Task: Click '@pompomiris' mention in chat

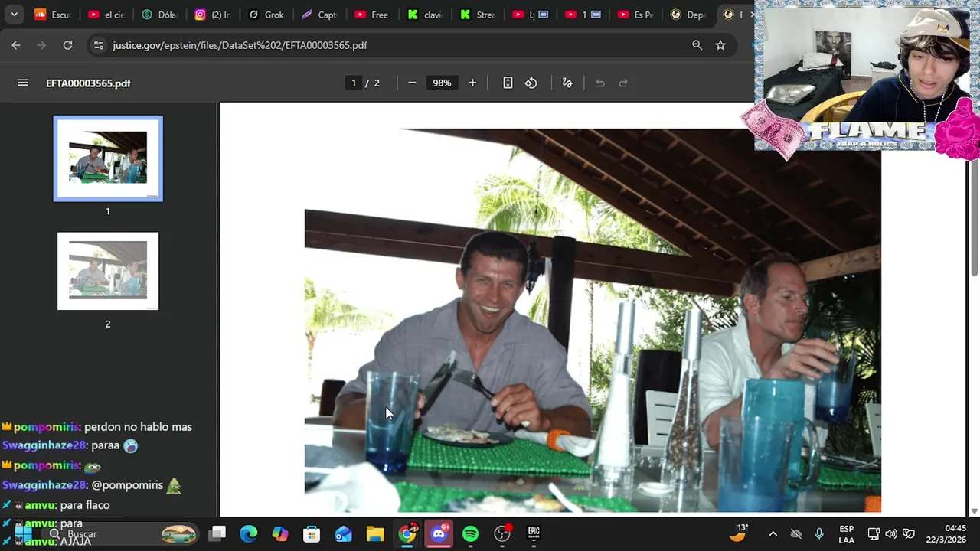Action: coord(127,485)
